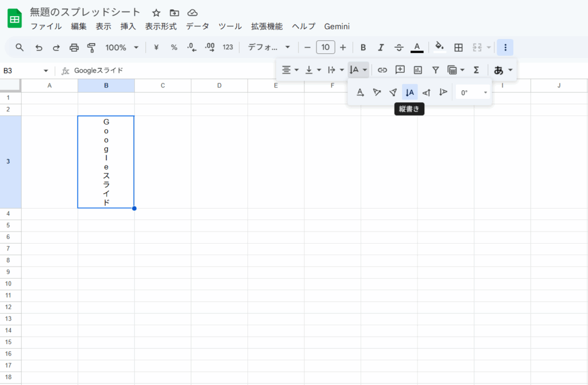Click the create filter funnel icon
Image resolution: width=588 pixels, height=385 pixels.
436,70
